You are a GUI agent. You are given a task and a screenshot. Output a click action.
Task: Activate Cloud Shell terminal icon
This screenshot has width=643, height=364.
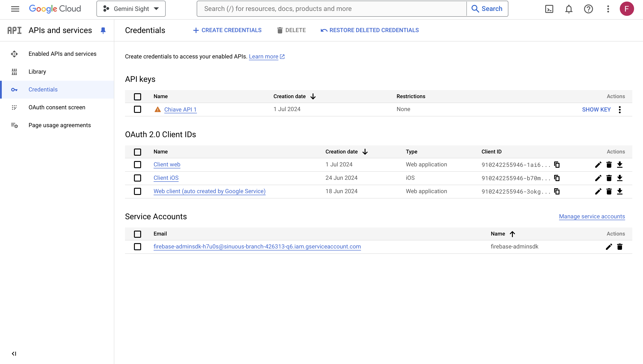tap(549, 9)
